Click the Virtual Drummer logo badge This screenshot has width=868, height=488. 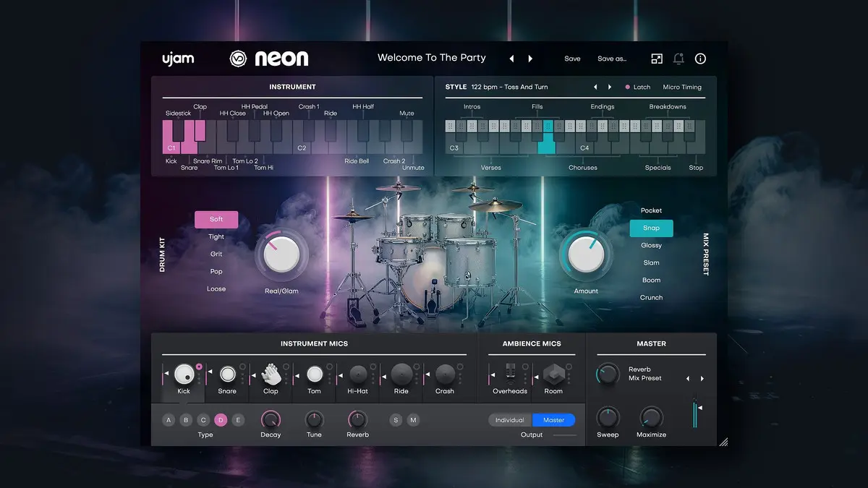238,59
